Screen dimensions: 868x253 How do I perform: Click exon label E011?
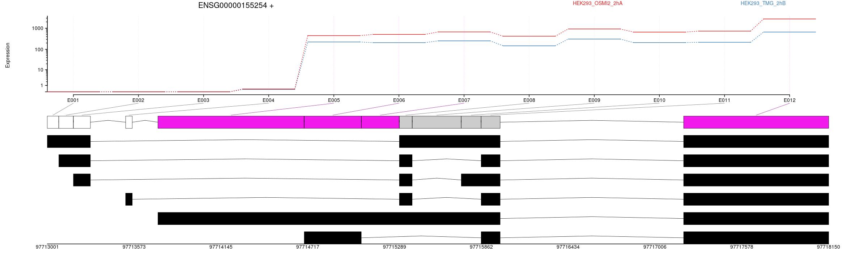[x=724, y=100]
